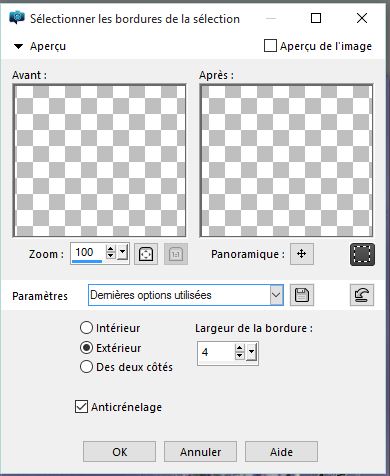Click the reset to default arrow icon
Viewport: 390px width, 476px height.
pyautogui.click(x=362, y=295)
